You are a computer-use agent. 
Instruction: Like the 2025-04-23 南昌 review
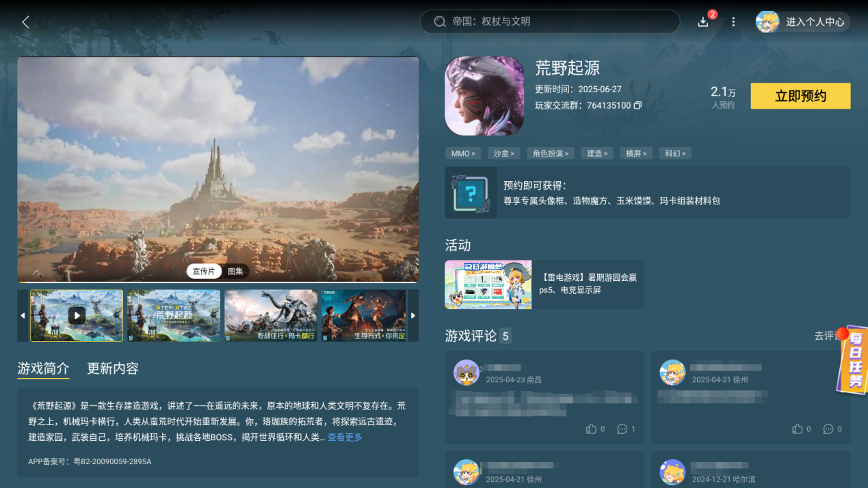point(592,429)
